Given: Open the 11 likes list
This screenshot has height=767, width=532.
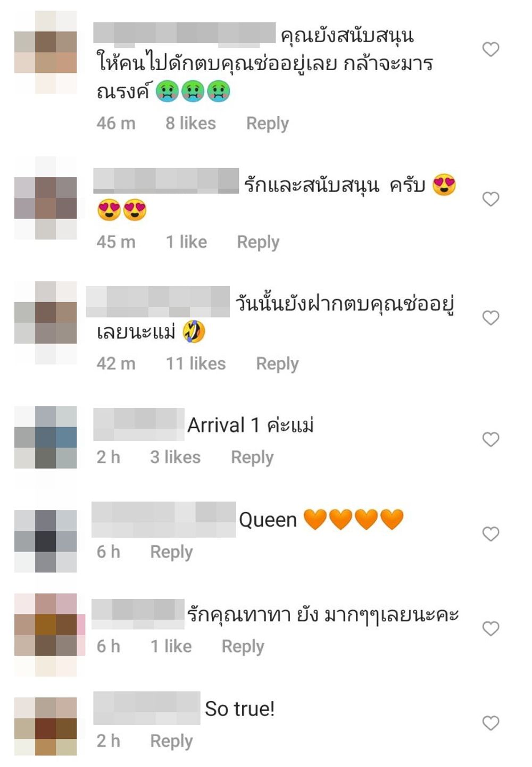Looking at the screenshot, I should coord(195,364).
